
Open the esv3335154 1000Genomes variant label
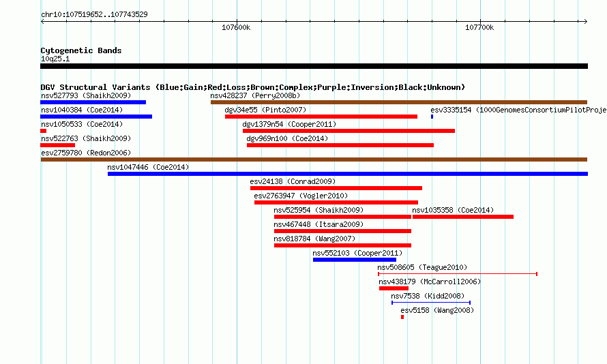518,110
